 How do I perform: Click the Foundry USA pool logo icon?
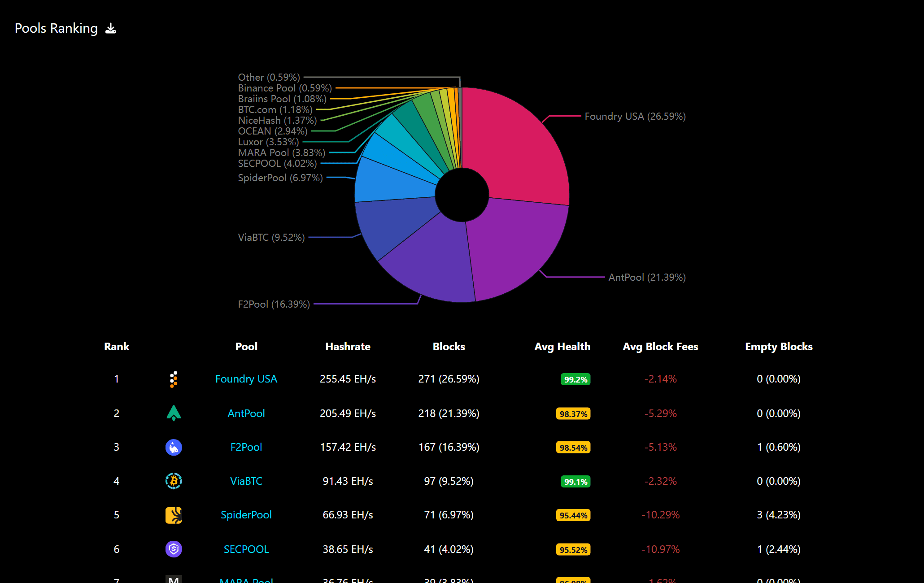click(x=174, y=379)
